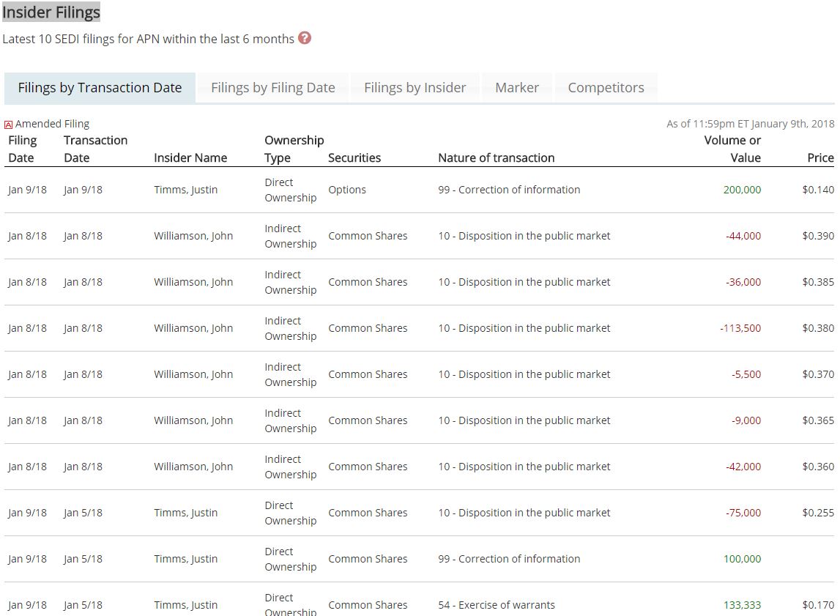Image resolution: width=840 pixels, height=616 pixels.
Task: Select Timms, Justin in the Options row
Action: click(185, 190)
